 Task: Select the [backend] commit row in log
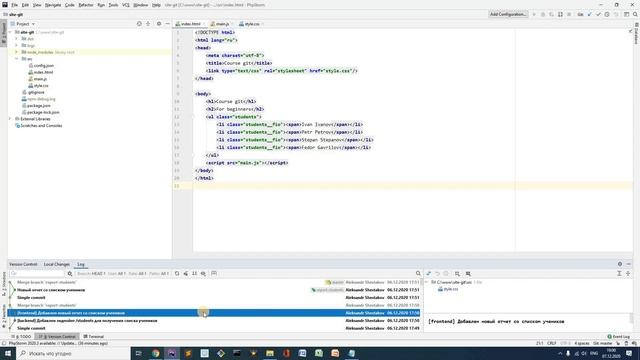pos(215,320)
